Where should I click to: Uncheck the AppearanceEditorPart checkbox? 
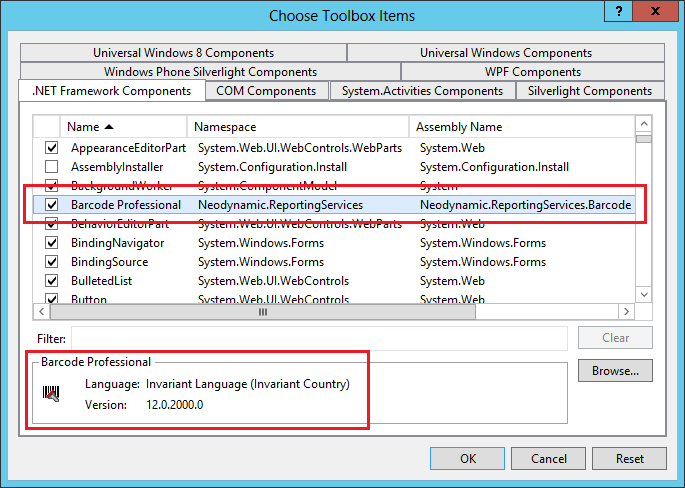pyautogui.click(x=52, y=148)
